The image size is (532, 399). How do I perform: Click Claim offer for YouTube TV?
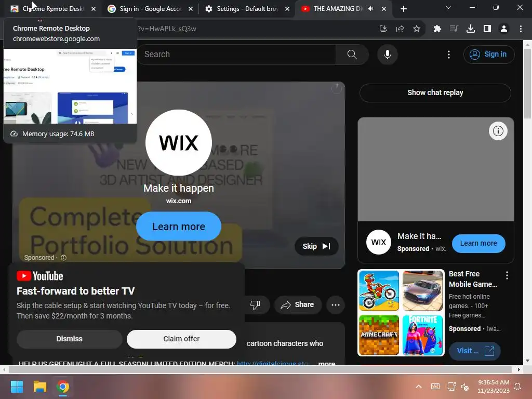(181, 339)
